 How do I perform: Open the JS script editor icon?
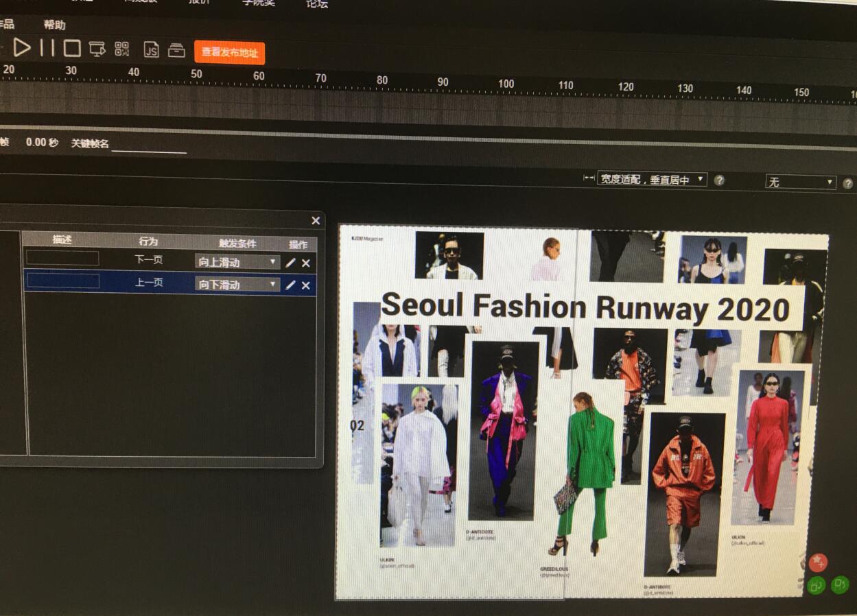coord(151,49)
